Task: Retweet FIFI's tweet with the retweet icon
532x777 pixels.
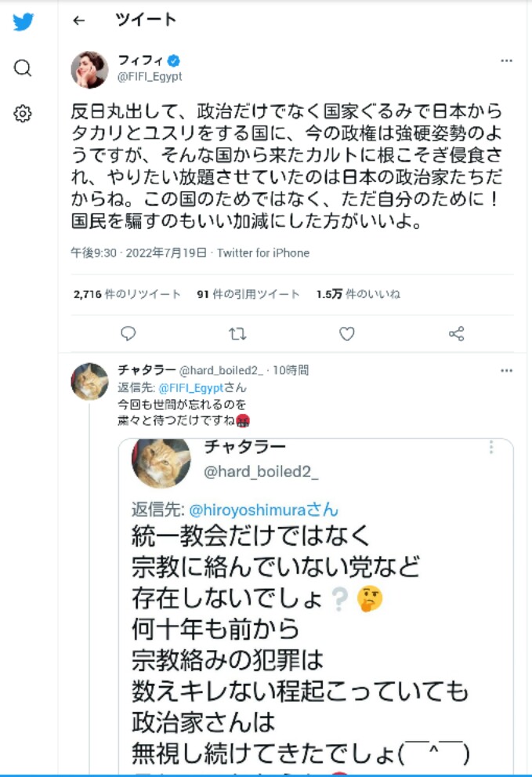Action: [x=237, y=333]
